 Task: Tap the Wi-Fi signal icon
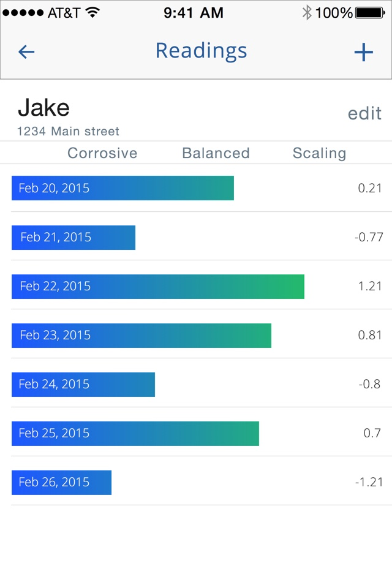coord(92,12)
